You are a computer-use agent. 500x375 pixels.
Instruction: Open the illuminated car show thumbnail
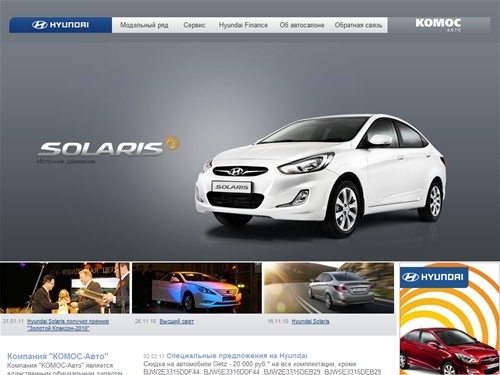click(x=197, y=288)
